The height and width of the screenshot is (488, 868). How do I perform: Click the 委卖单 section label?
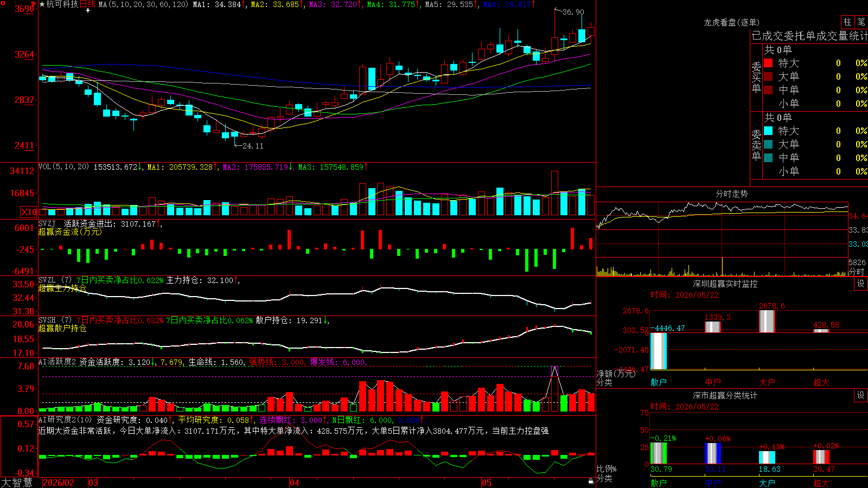(756, 145)
